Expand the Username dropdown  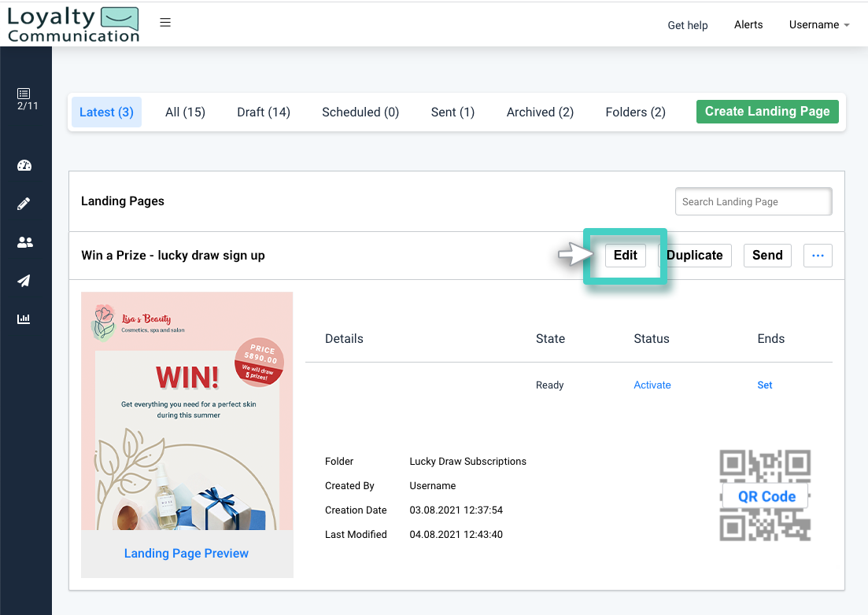point(819,25)
